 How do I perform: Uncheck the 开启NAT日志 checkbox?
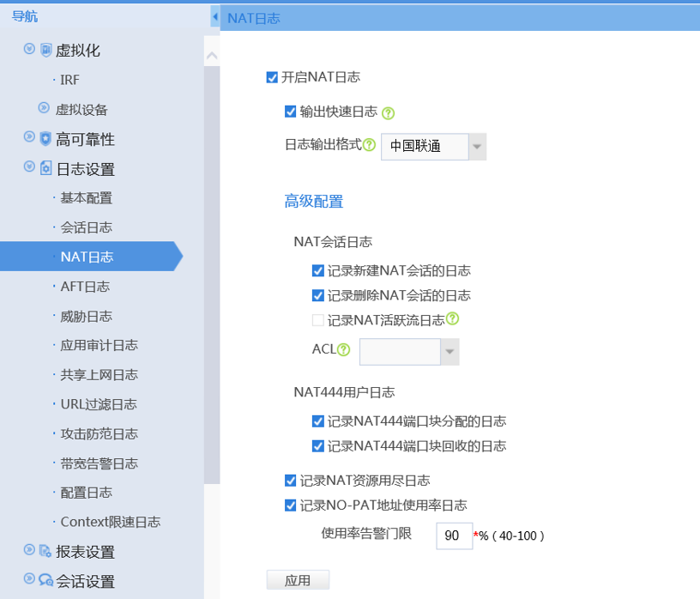pos(272,77)
